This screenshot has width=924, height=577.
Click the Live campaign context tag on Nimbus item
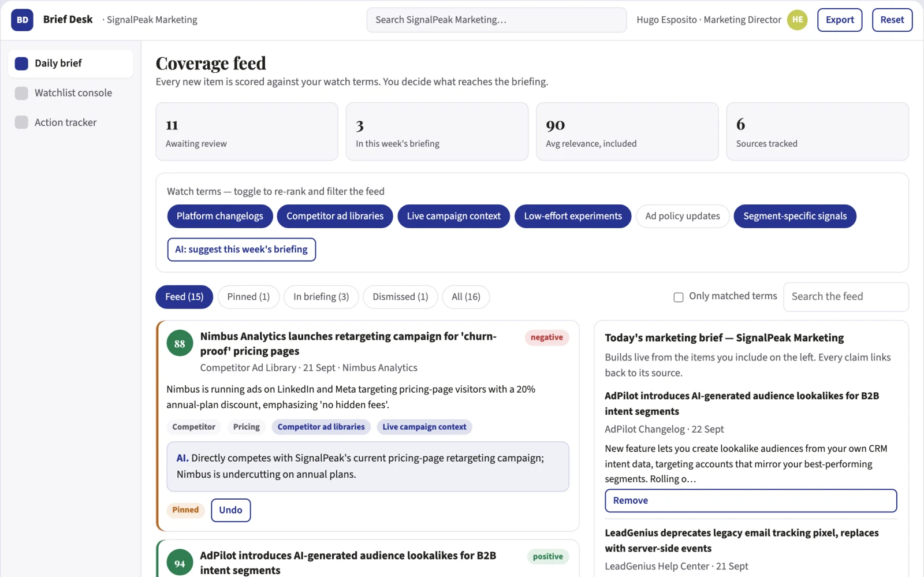424,427
